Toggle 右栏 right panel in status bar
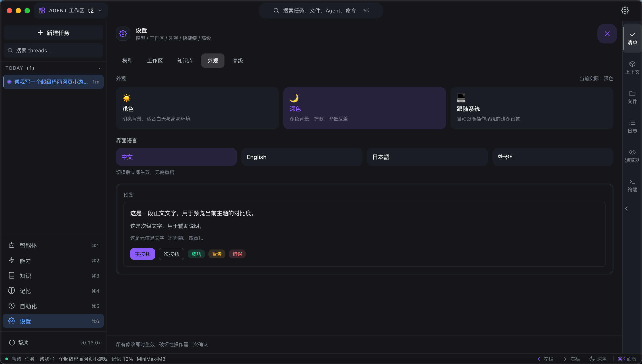 point(572,359)
